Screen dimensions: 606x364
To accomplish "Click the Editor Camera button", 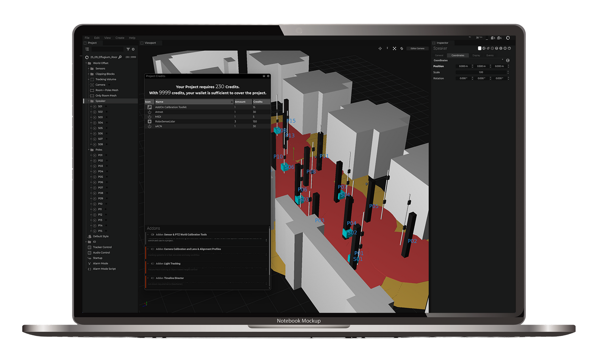I will click(417, 48).
